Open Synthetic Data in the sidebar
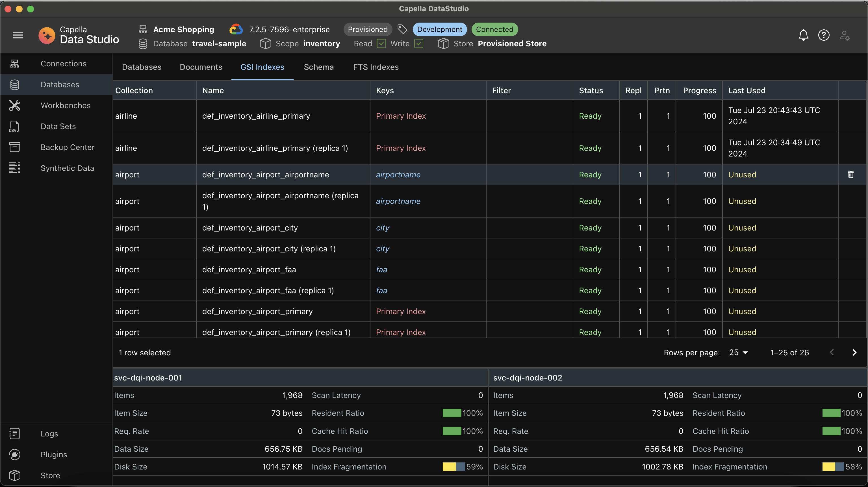The height and width of the screenshot is (487, 868). click(56, 168)
